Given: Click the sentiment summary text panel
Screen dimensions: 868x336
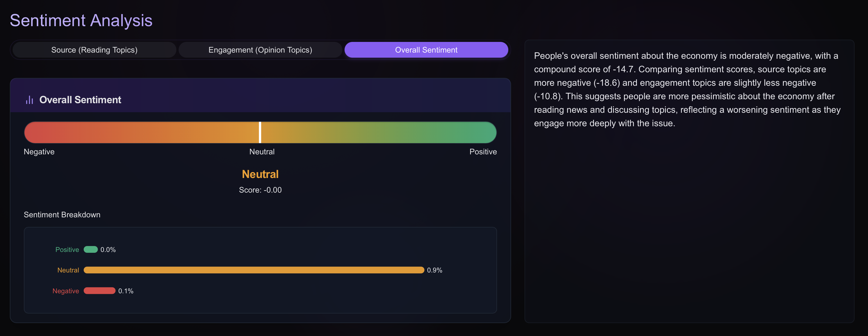Looking at the screenshot, I should click(x=687, y=89).
